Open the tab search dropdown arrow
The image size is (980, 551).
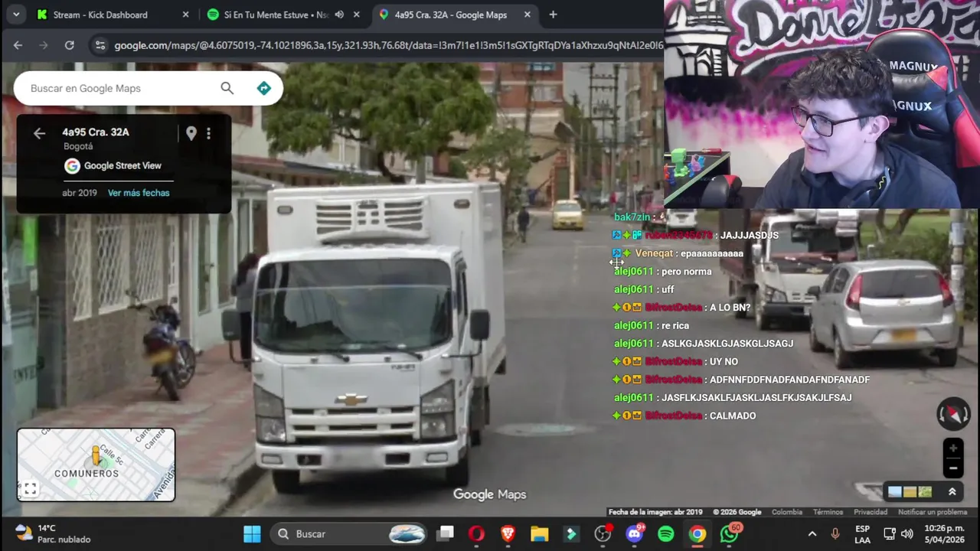(16, 15)
